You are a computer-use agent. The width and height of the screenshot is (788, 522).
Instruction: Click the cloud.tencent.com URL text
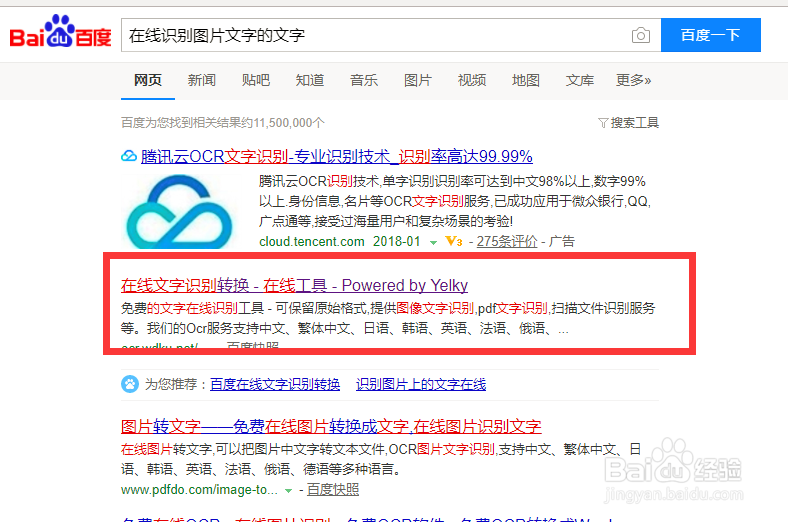pos(312,242)
